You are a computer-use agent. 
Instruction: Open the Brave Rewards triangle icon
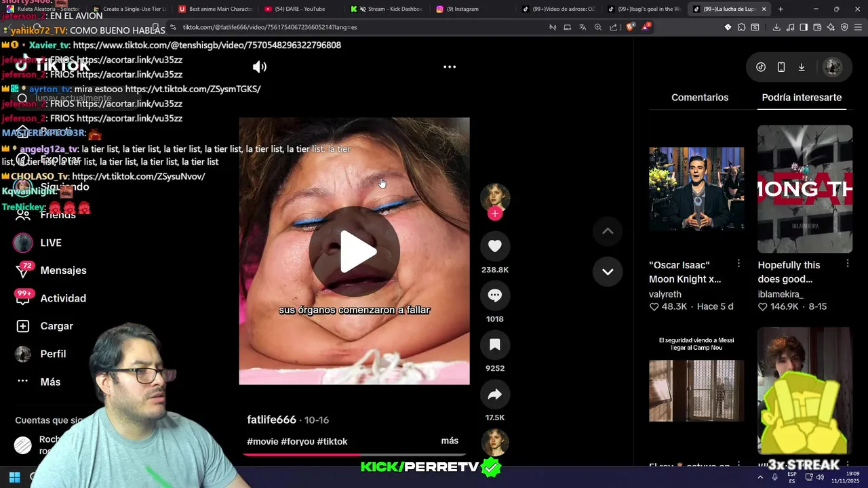coord(646,27)
